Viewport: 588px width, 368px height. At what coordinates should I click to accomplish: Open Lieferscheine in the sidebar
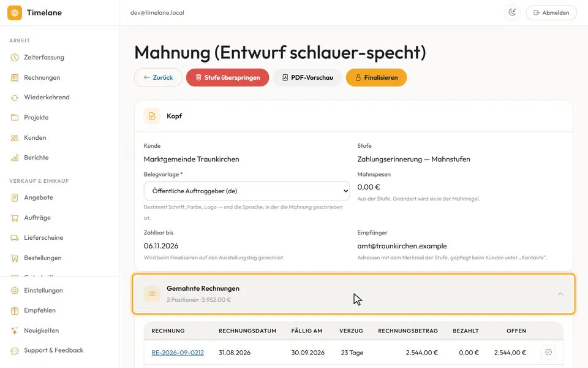coord(43,238)
